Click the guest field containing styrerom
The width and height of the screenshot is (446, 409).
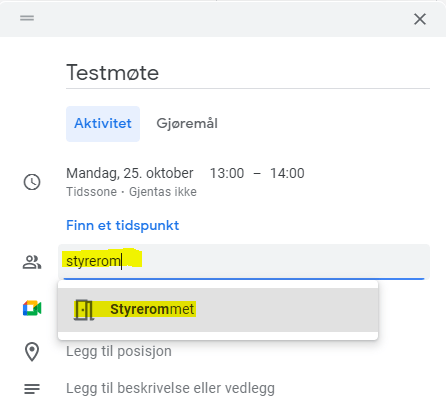[244, 262]
